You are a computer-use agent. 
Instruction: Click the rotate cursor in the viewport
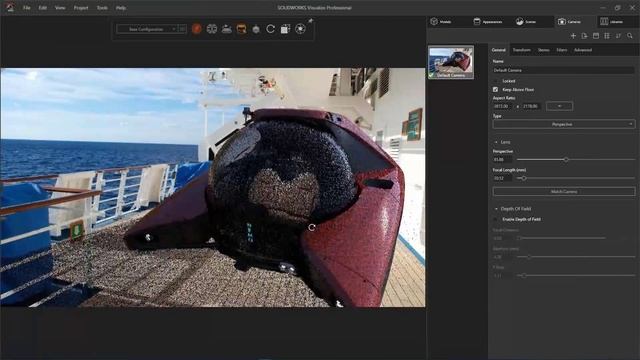tap(312, 227)
